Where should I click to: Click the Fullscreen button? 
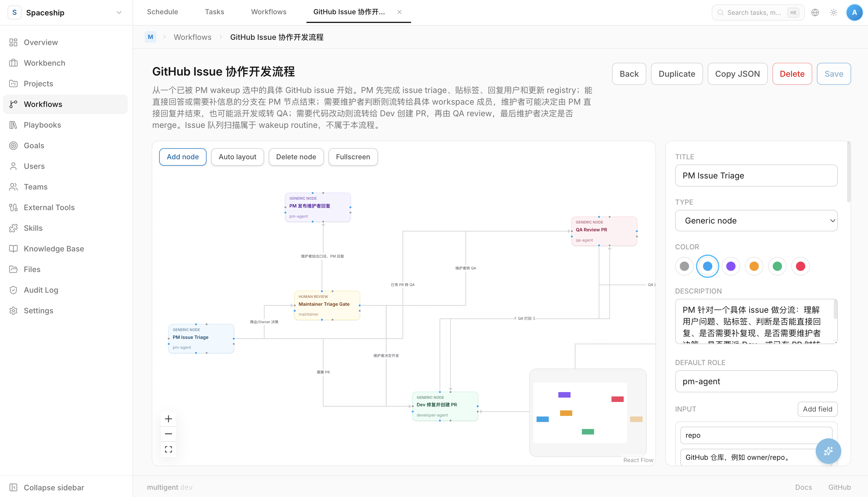pyautogui.click(x=353, y=157)
